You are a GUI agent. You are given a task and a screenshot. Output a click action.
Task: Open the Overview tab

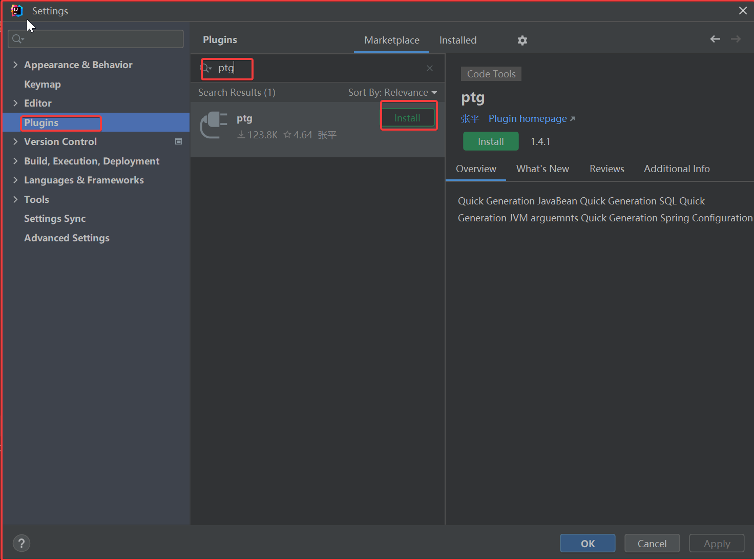coord(476,169)
